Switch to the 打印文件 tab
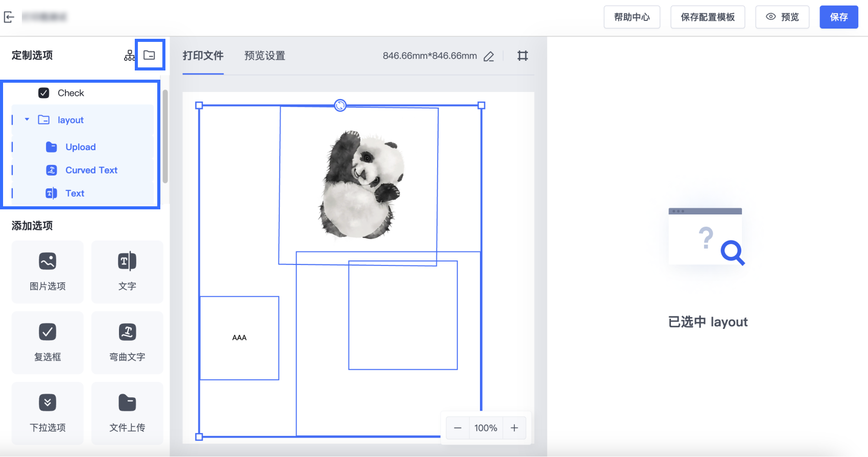The image size is (868, 457). (x=203, y=56)
